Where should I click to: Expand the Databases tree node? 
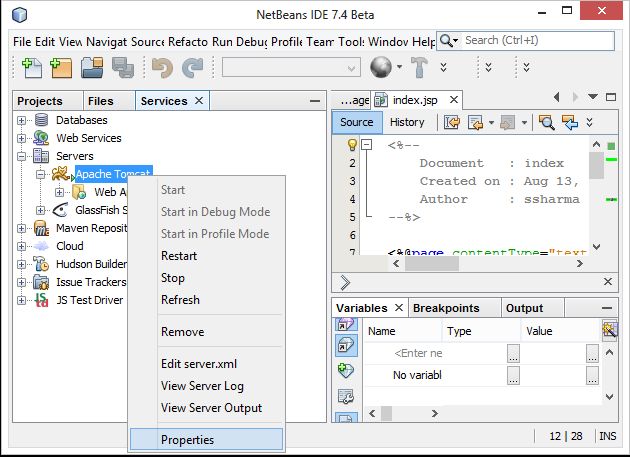click(x=21, y=120)
